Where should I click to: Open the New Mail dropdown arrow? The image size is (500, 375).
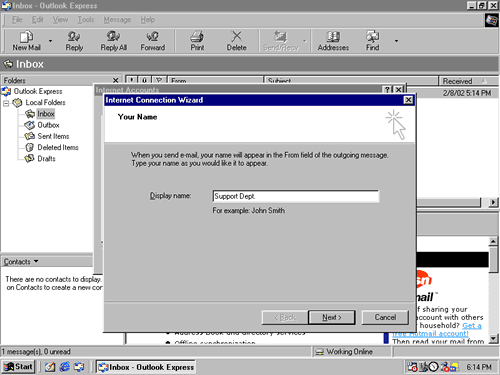coord(50,41)
